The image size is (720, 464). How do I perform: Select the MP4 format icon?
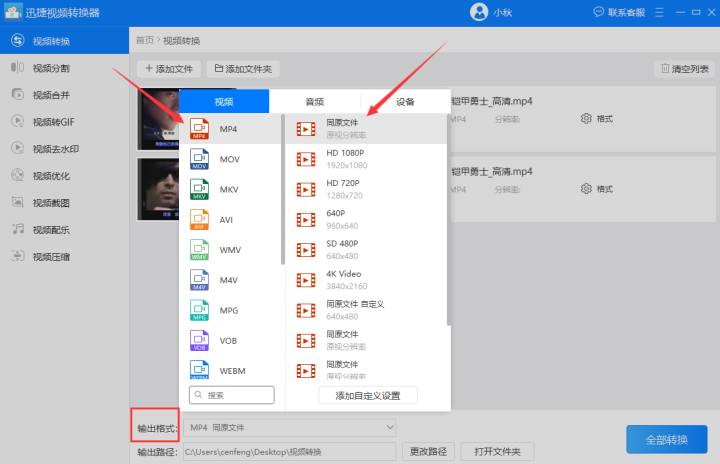(x=199, y=129)
